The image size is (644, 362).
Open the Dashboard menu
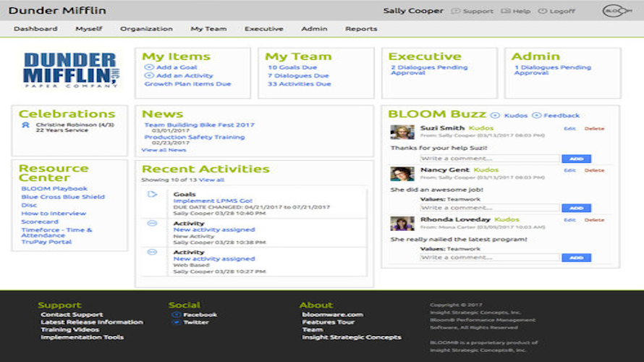(35, 29)
